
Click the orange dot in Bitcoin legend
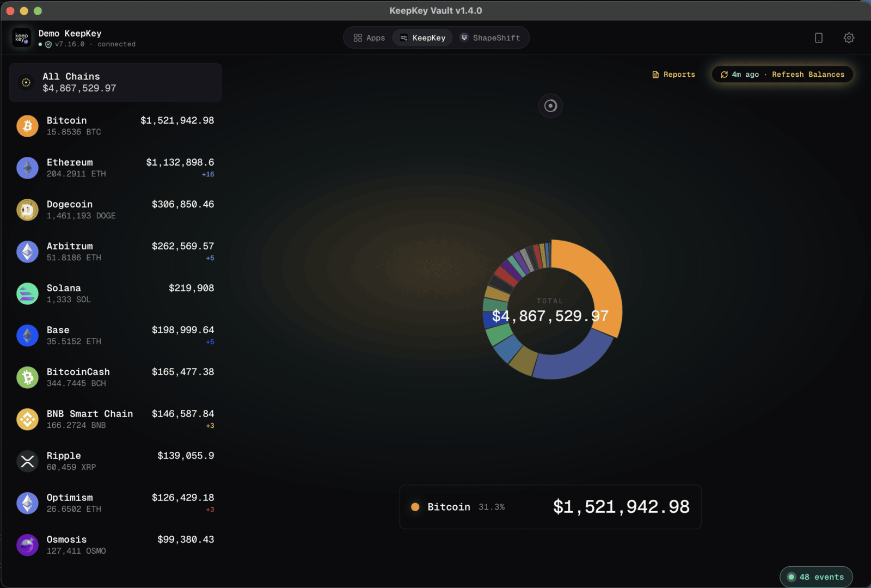pyautogui.click(x=415, y=507)
